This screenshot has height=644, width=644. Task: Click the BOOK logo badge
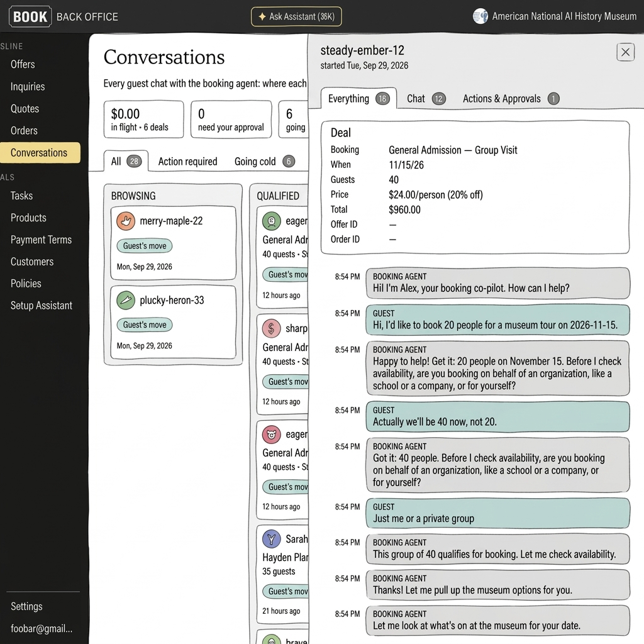pyautogui.click(x=30, y=16)
